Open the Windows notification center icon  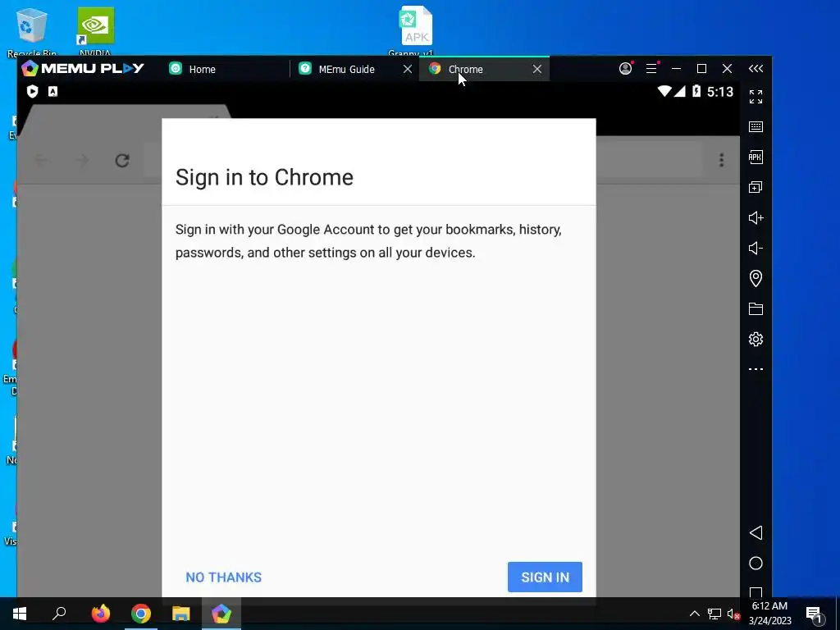[815, 614]
